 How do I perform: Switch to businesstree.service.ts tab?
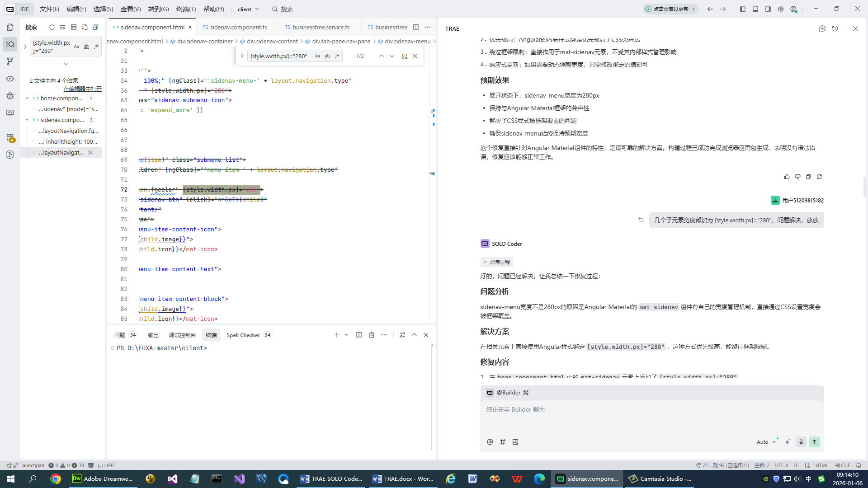(317, 27)
